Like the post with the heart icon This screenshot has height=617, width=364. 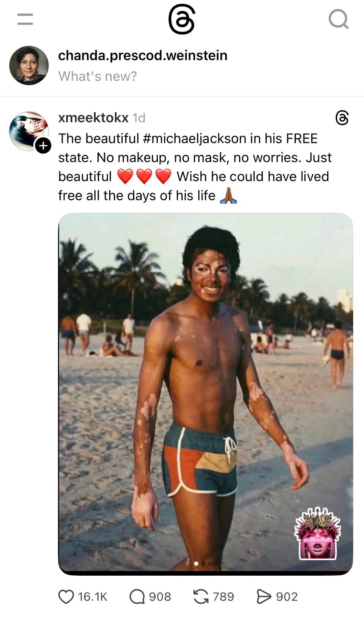tap(66, 596)
